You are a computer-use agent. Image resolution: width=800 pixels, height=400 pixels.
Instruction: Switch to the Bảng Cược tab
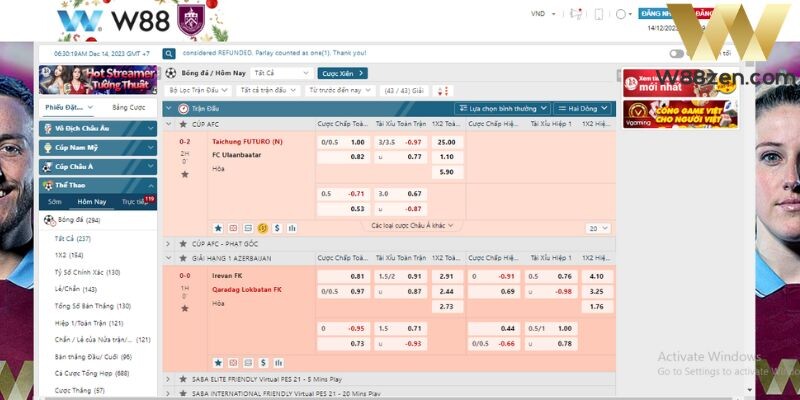[128, 107]
